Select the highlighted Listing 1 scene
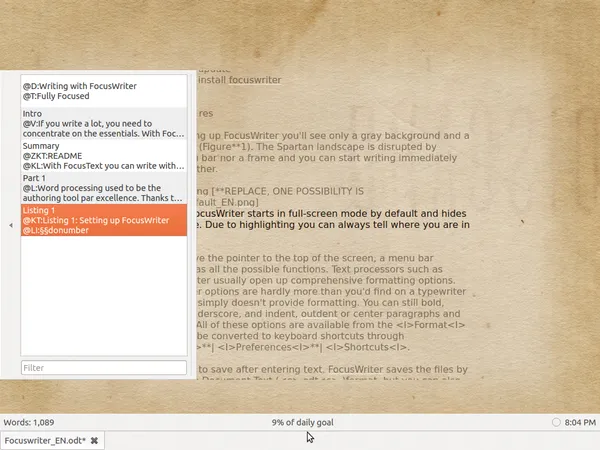 [104, 220]
